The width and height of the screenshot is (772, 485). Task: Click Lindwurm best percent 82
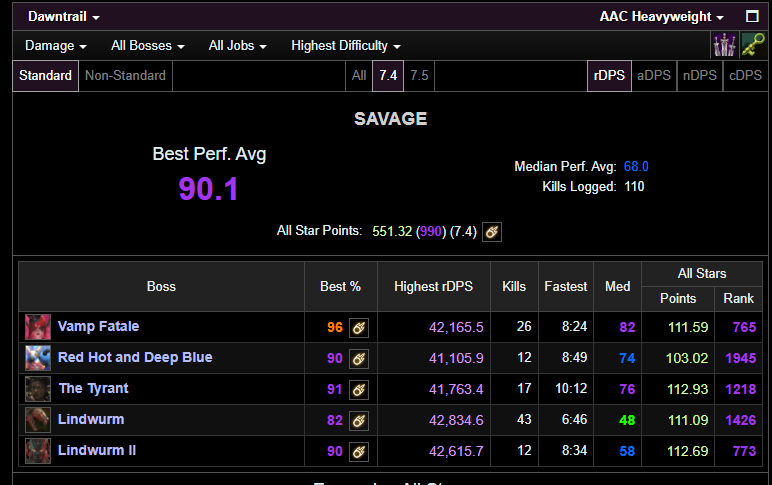tap(335, 420)
